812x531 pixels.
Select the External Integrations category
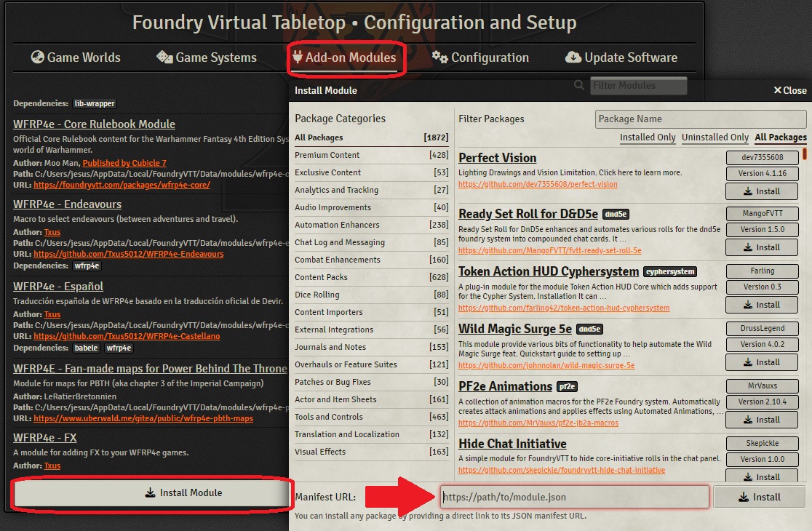(371, 330)
